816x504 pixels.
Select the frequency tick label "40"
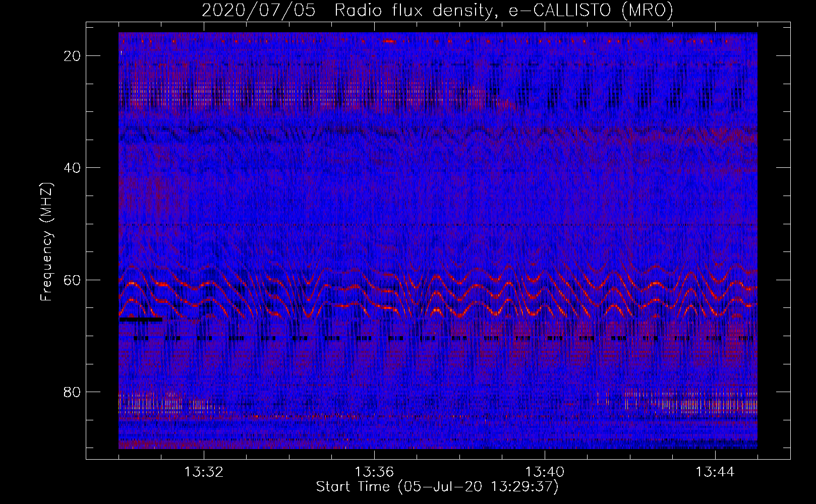click(73, 167)
